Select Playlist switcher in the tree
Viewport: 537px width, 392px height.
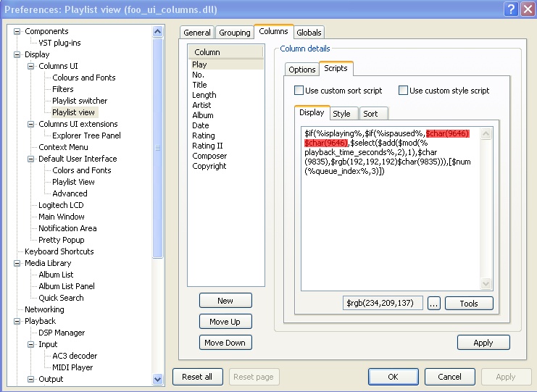coord(80,101)
